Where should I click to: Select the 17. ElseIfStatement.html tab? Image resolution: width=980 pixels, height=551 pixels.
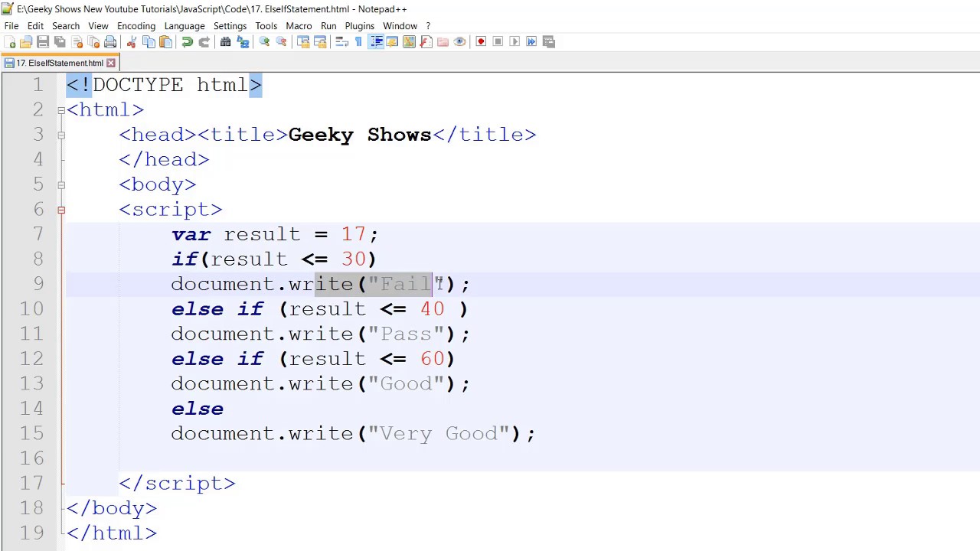pyautogui.click(x=59, y=63)
